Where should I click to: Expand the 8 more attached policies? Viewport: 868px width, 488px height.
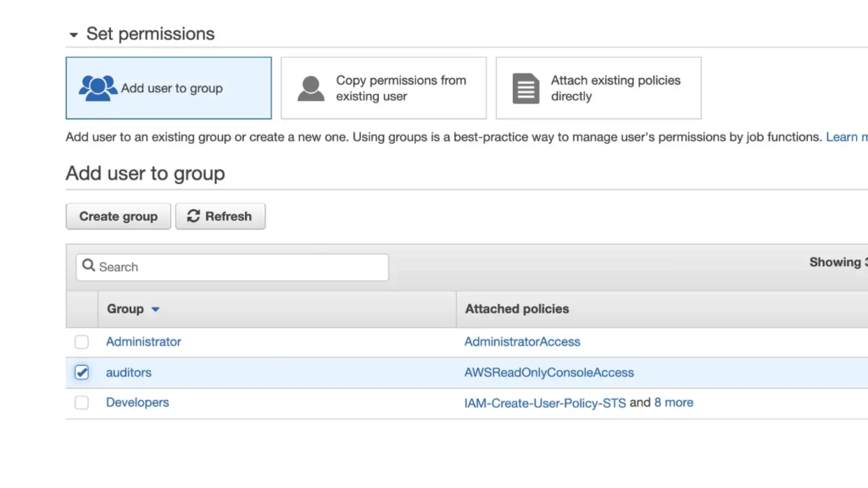(x=674, y=402)
